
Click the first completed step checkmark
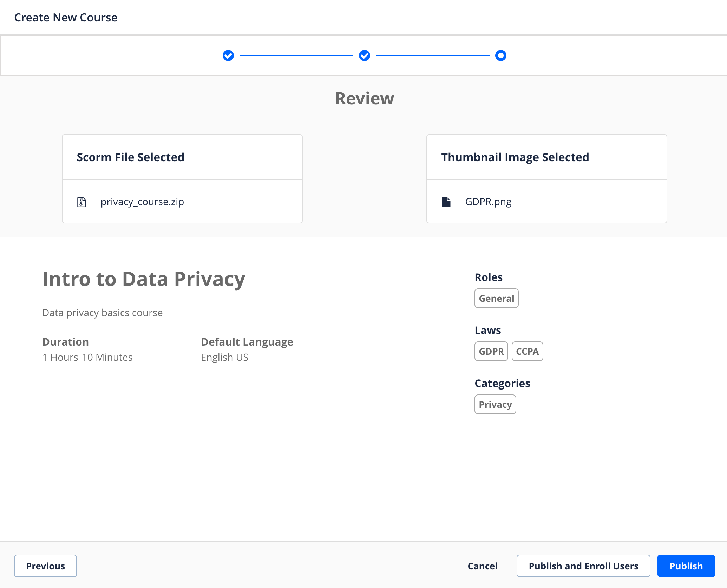[228, 55]
